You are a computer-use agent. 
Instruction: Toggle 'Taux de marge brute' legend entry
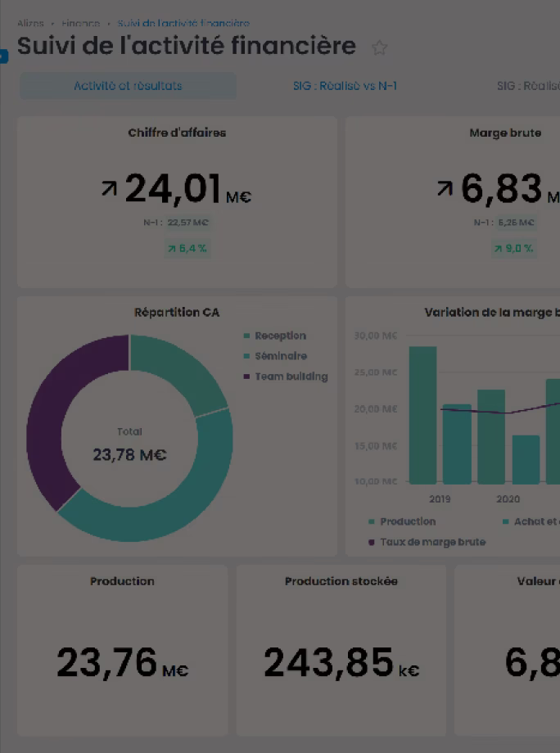[427, 542]
